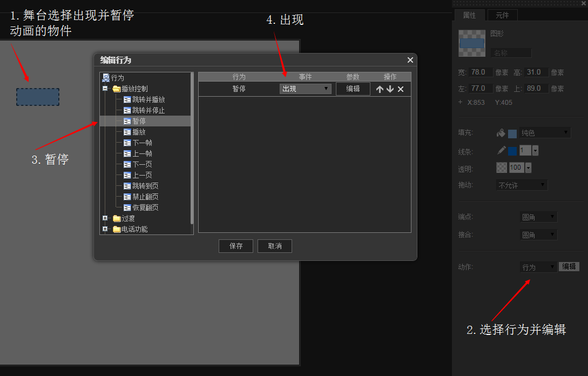The height and width of the screenshot is (376, 588).
Task: Select the 属性 tab
Action: click(x=469, y=15)
